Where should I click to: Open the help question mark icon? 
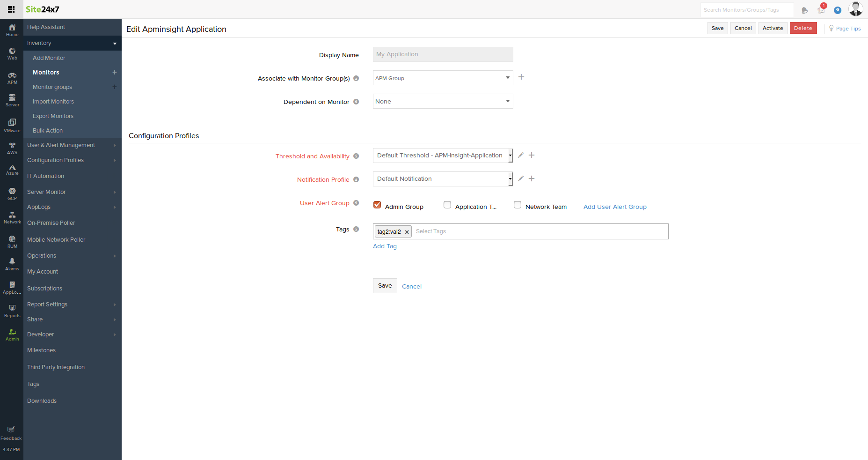(x=838, y=10)
